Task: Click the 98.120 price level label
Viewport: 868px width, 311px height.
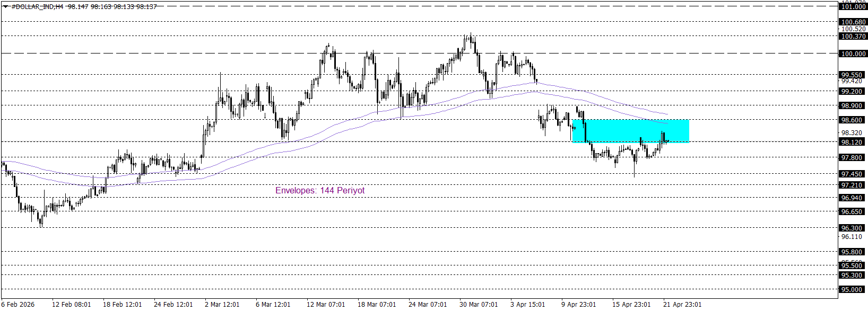Action: point(852,142)
